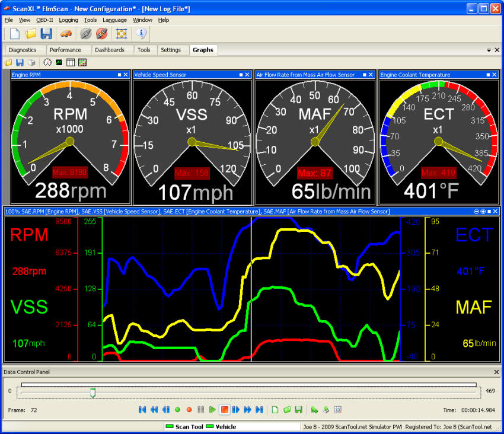Pause log playback with the pause button
This screenshot has width=504, height=434.
[x=200, y=409]
